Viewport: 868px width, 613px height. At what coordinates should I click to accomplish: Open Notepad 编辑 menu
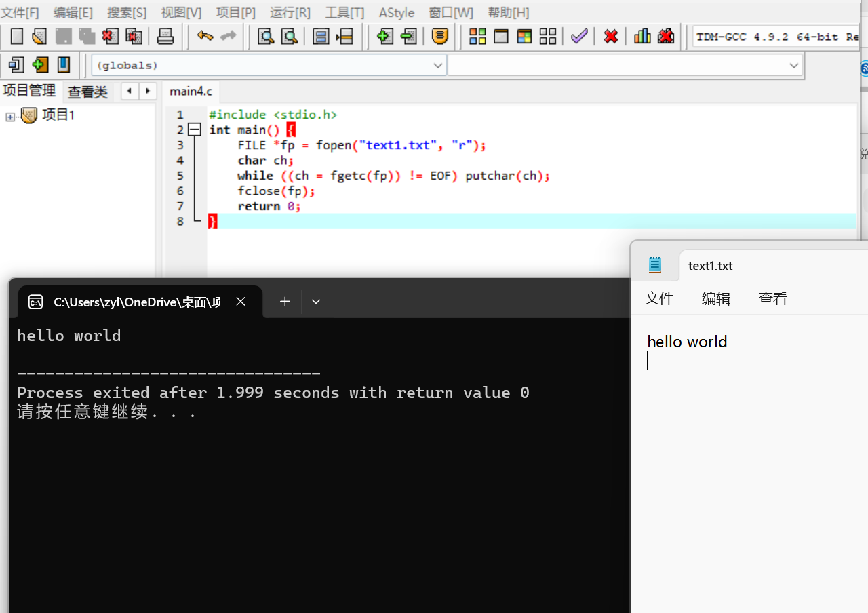click(716, 298)
